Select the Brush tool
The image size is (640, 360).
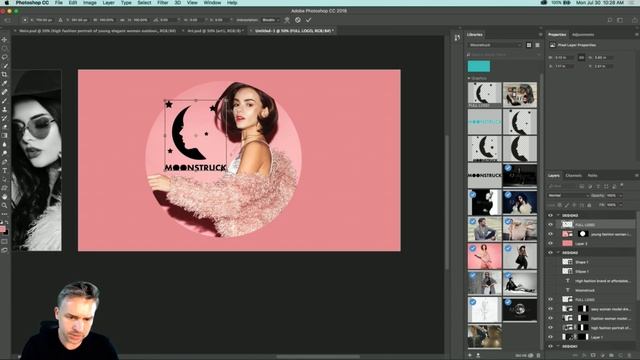tap(4, 101)
